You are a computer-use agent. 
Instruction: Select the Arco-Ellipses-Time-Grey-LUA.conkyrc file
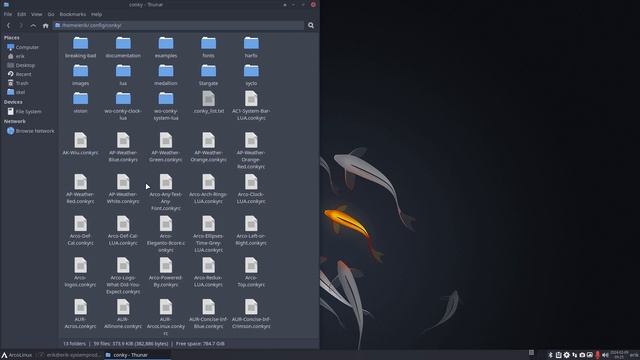[208, 224]
